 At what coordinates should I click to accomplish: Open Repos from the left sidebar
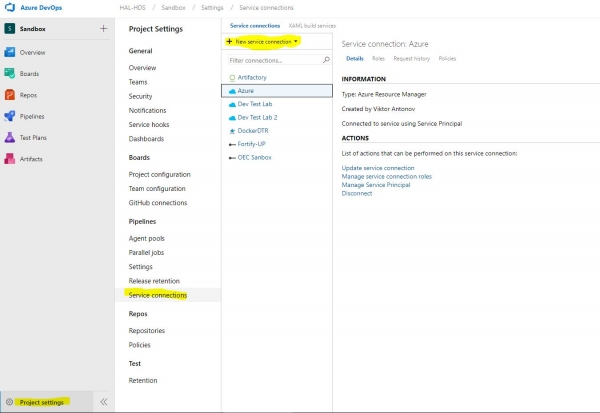[x=29, y=95]
